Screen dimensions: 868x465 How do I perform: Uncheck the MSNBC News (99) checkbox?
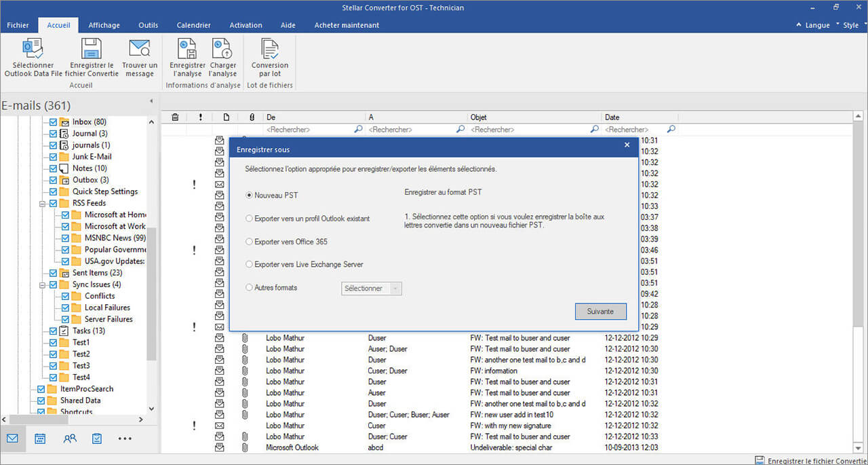click(x=66, y=238)
